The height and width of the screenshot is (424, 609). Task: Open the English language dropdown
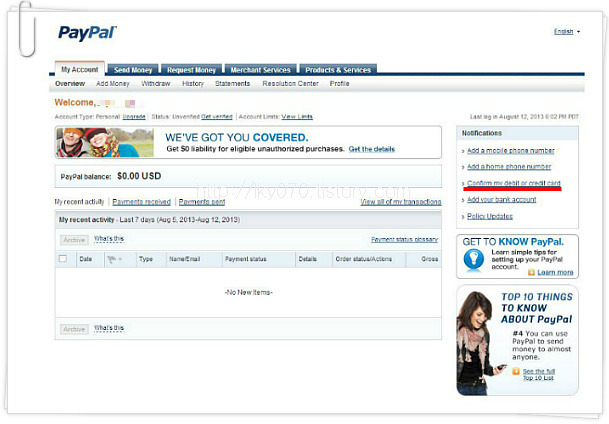click(x=567, y=31)
